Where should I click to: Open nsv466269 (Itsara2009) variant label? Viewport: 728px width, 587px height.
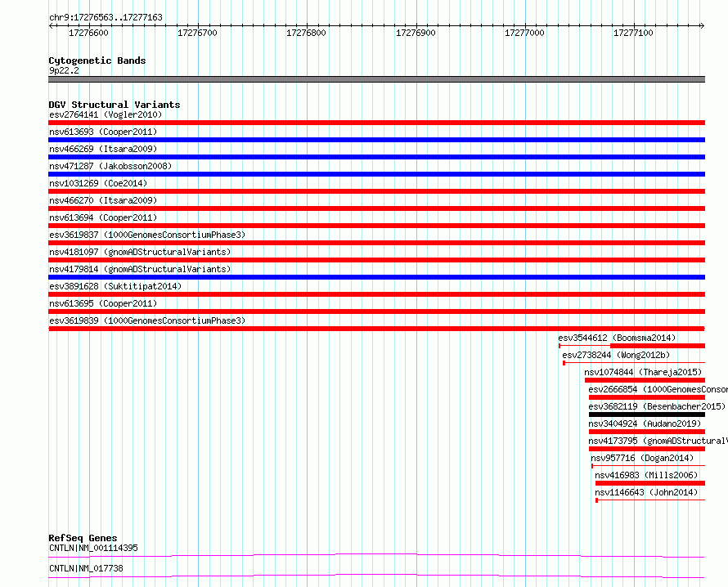pos(103,149)
